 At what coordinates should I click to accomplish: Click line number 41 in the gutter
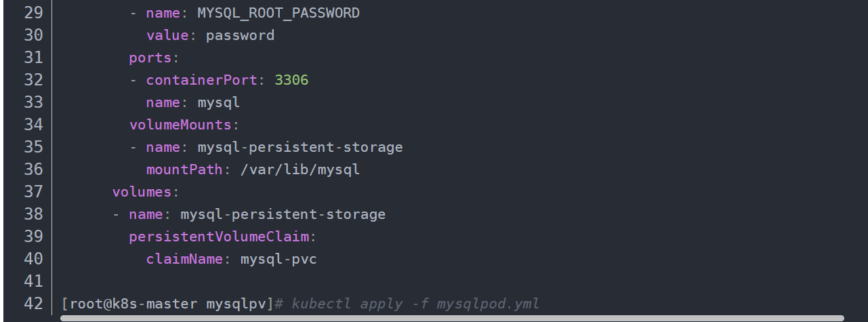(x=33, y=281)
